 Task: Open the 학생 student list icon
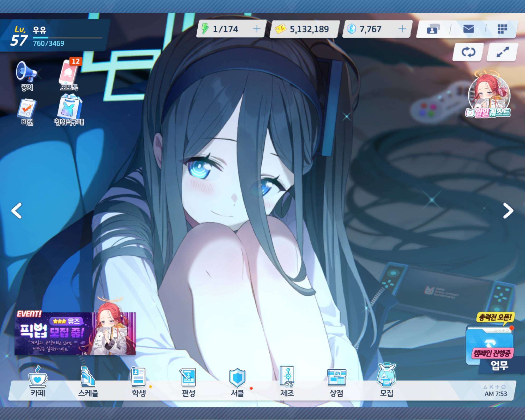coord(139,382)
